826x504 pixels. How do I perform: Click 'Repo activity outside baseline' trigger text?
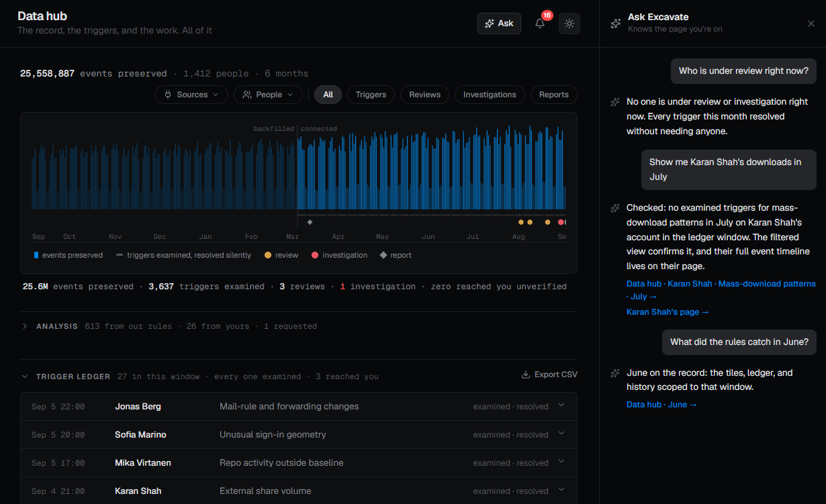pos(281,462)
